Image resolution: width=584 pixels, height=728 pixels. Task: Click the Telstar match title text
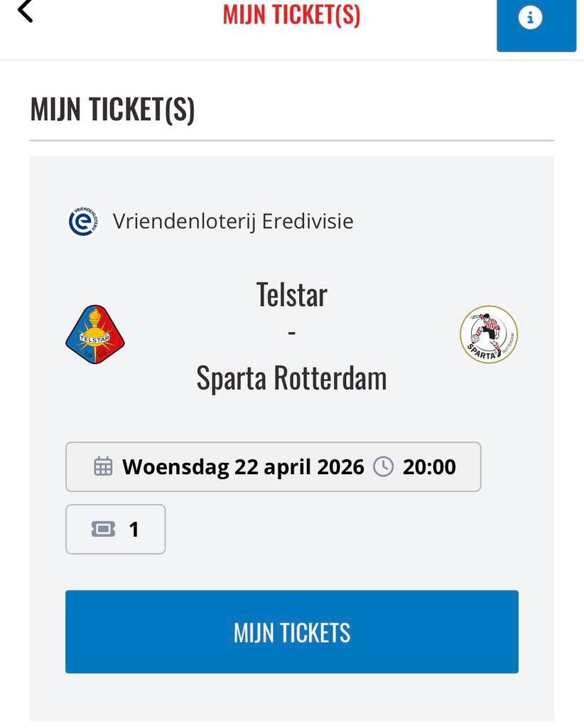(291, 294)
